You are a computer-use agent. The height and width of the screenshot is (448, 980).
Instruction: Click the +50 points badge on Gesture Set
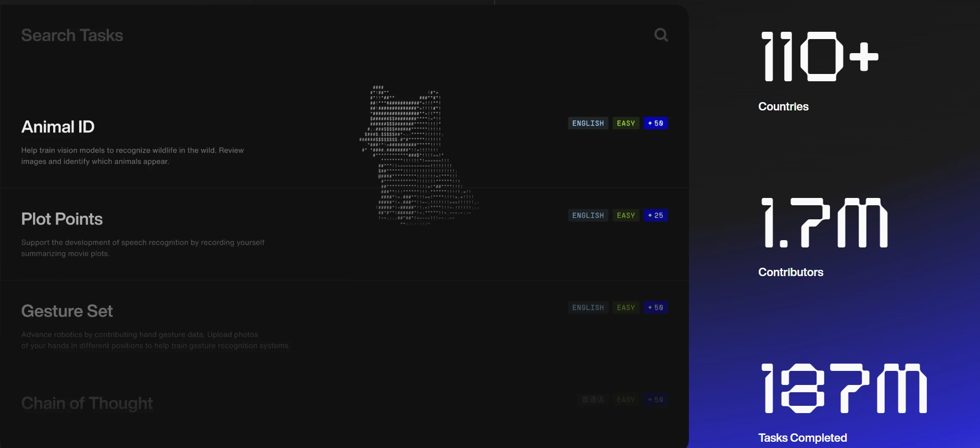[x=656, y=308]
